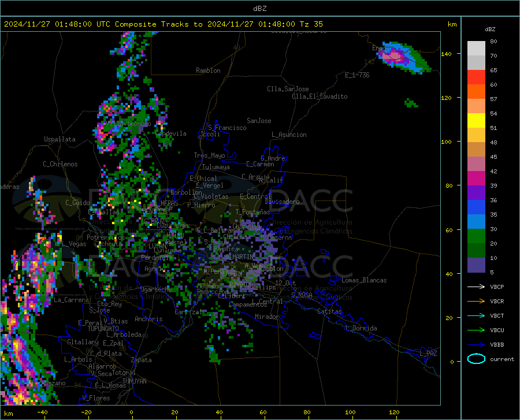Click the Zapata map label
The width and height of the screenshot is (520, 420).
coord(142,360)
